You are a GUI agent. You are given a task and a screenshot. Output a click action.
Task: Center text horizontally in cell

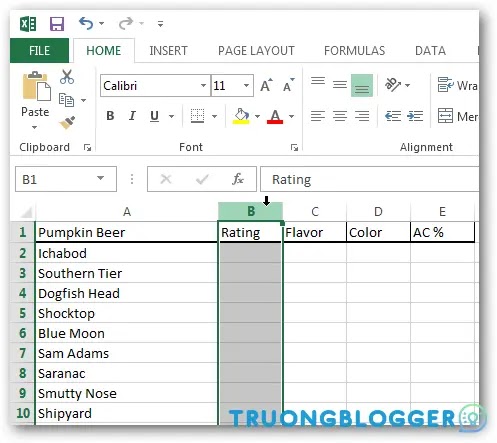pyautogui.click(x=340, y=116)
